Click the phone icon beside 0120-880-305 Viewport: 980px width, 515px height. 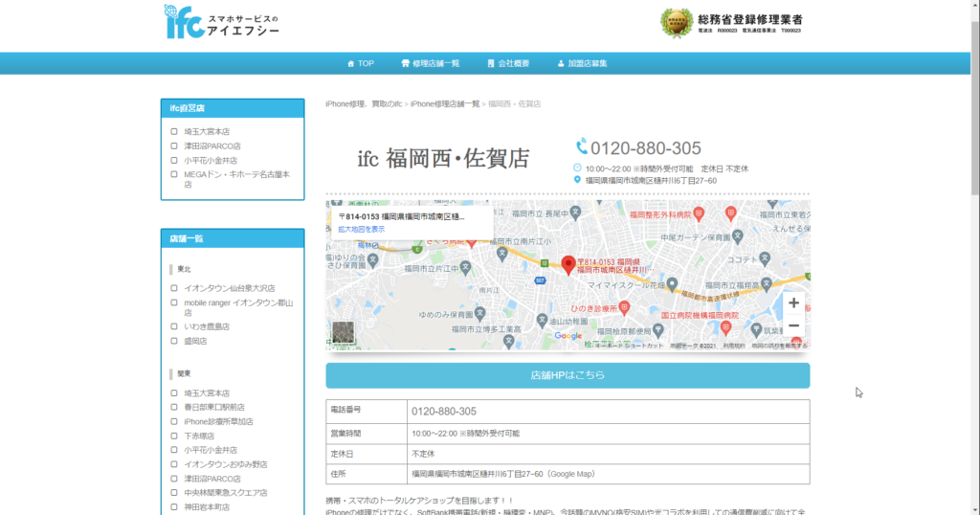click(x=581, y=146)
